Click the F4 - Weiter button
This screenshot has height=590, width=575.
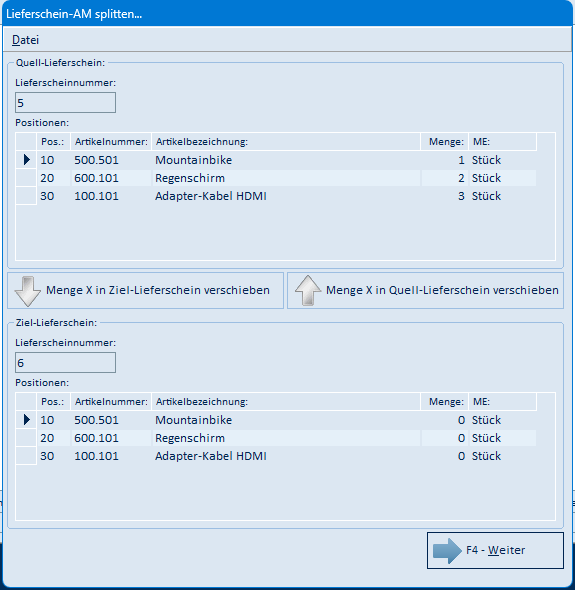click(x=495, y=550)
